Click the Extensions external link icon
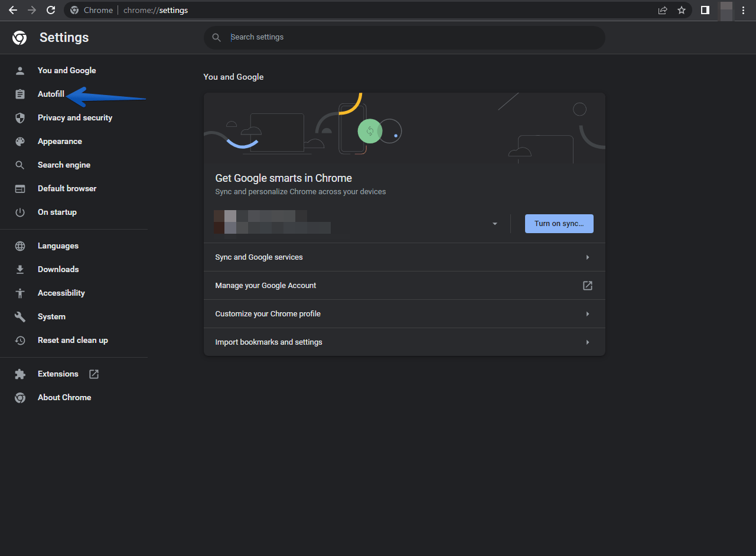 click(x=94, y=374)
